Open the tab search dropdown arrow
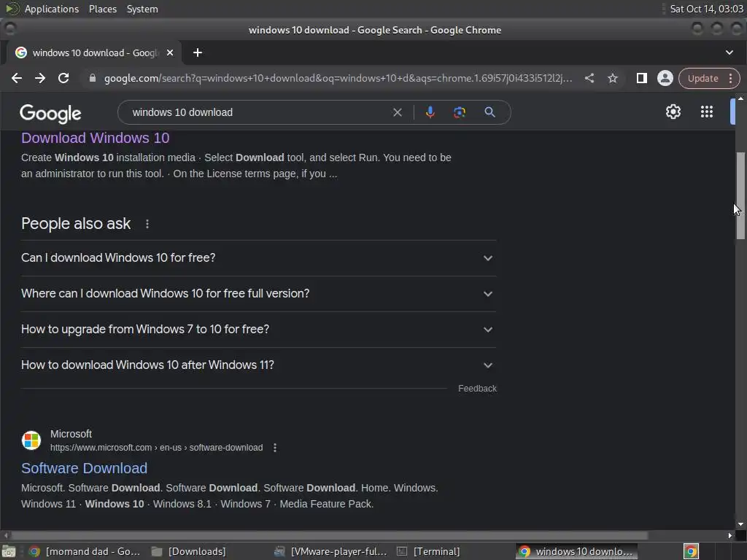Image resolution: width=747 pixels, height=560 pixels. (x=729, y=52)
